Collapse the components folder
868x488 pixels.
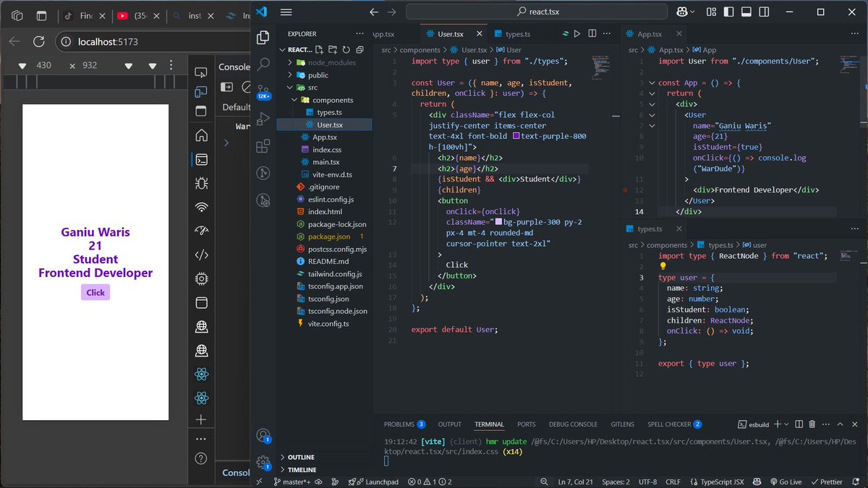click(x=295, y=100)
